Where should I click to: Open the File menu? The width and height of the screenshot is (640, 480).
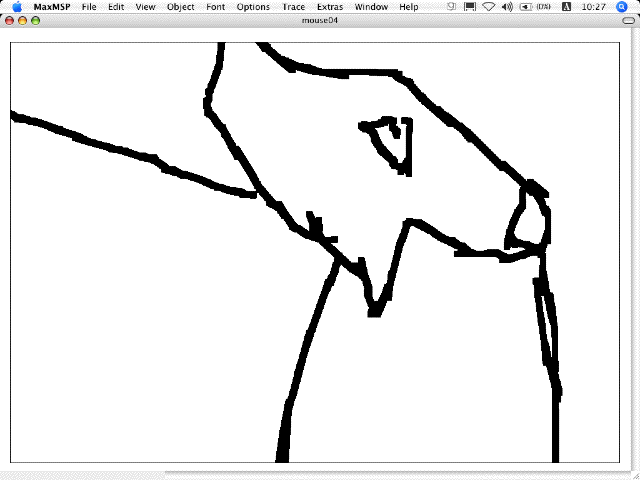coord(89,7)
